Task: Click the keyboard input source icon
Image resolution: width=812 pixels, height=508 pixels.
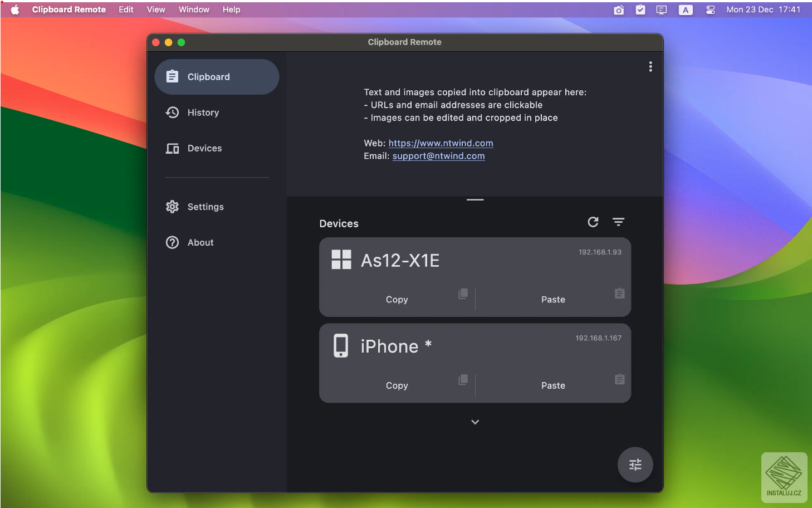Action: 686,10
